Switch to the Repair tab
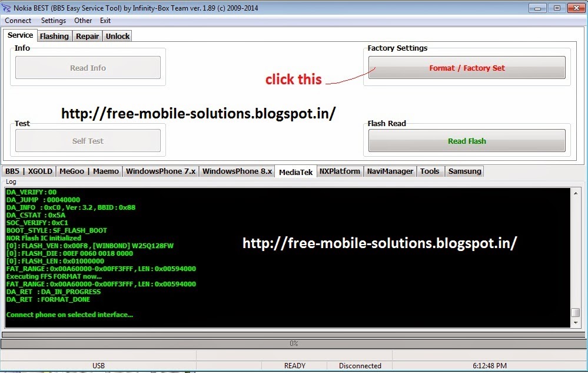This screenshot has width=588, height=373. tap(87, 36)
